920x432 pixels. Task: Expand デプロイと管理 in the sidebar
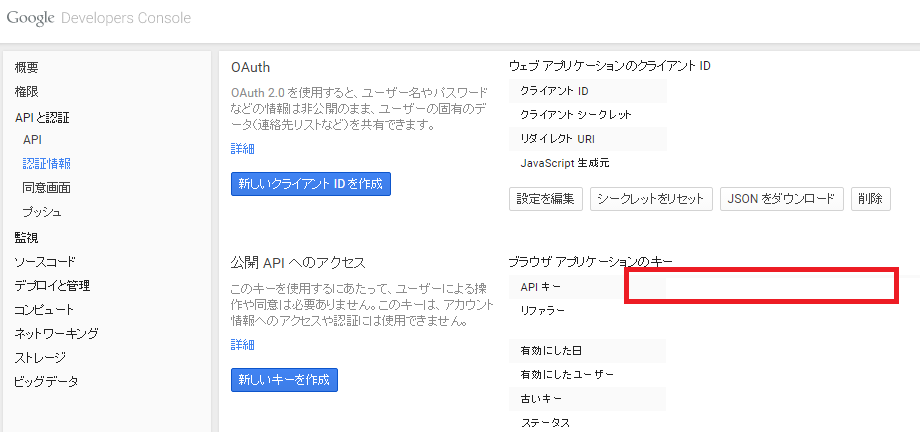[52, 286]
